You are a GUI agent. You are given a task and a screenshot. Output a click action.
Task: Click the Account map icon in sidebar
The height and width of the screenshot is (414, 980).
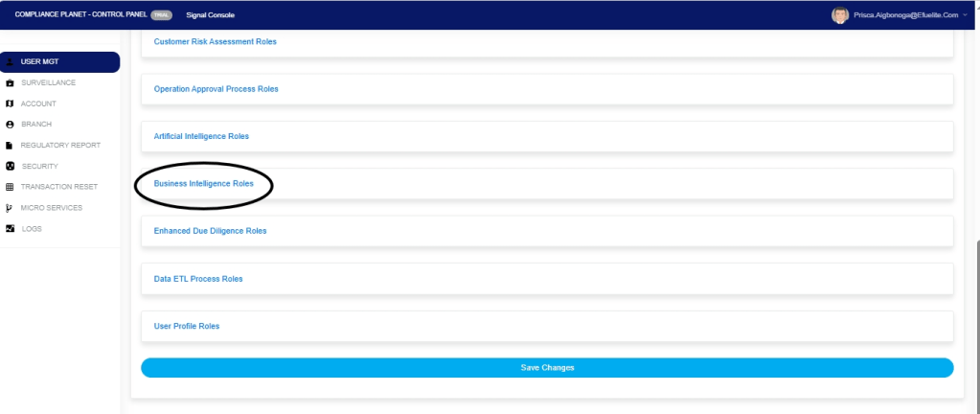(10, 103)
